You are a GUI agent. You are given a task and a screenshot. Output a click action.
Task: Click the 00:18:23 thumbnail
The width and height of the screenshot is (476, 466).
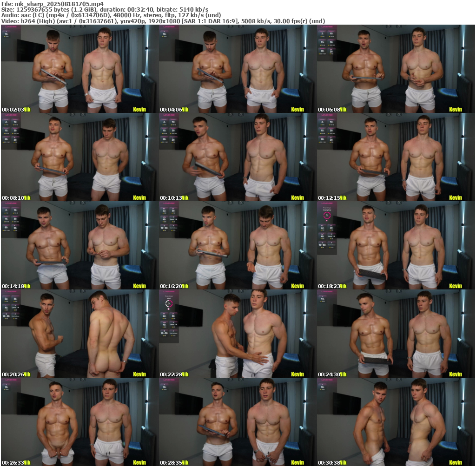coord(396,245)
